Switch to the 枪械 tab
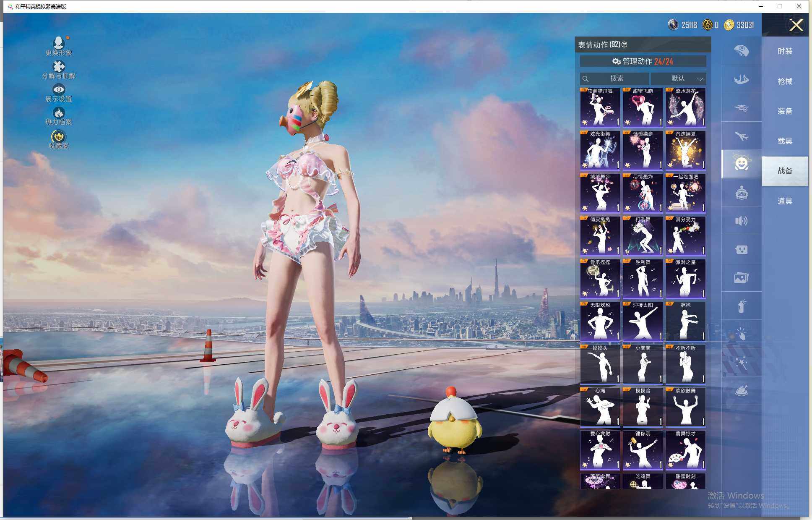The image size is (812, 520). point(785,81)
